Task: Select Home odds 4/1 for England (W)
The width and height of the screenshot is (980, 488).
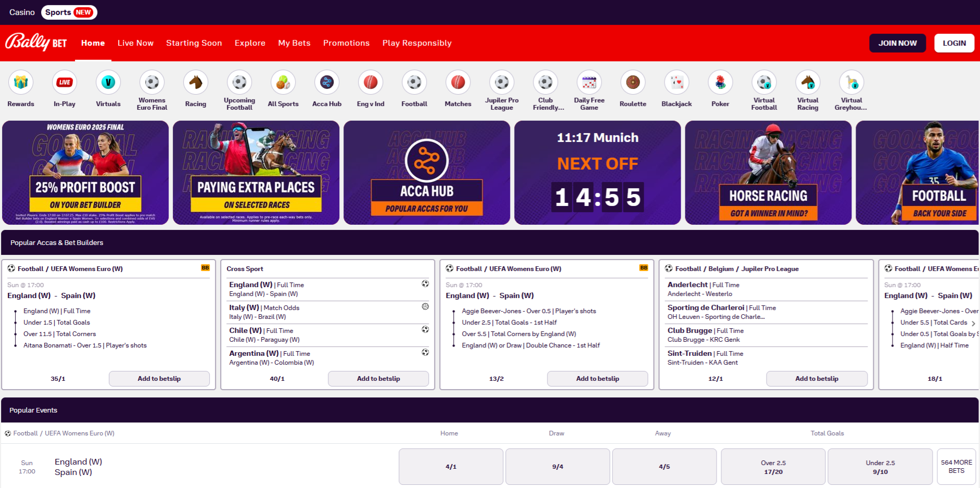Action: pyautogui.click(x=451, y=467)
